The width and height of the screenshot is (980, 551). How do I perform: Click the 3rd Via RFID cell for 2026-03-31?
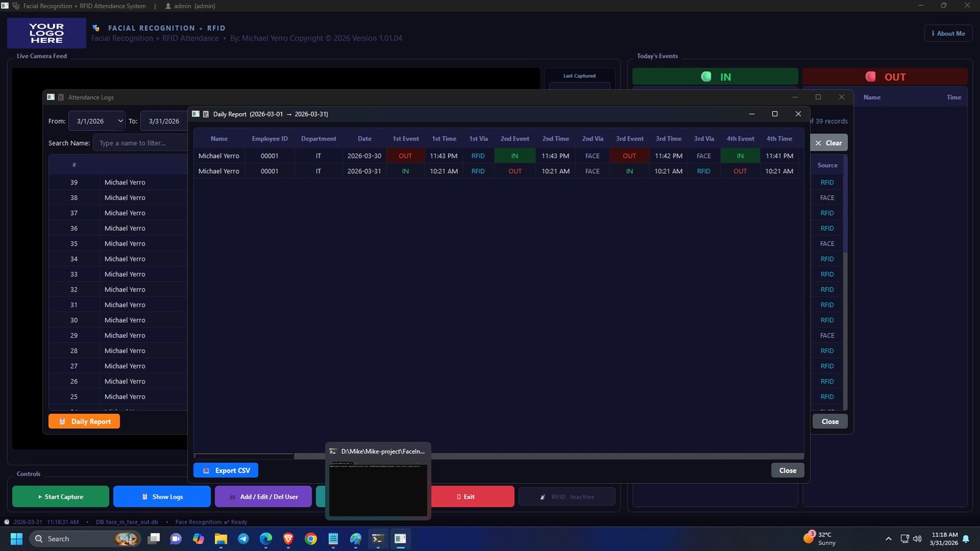pos(704,171)
